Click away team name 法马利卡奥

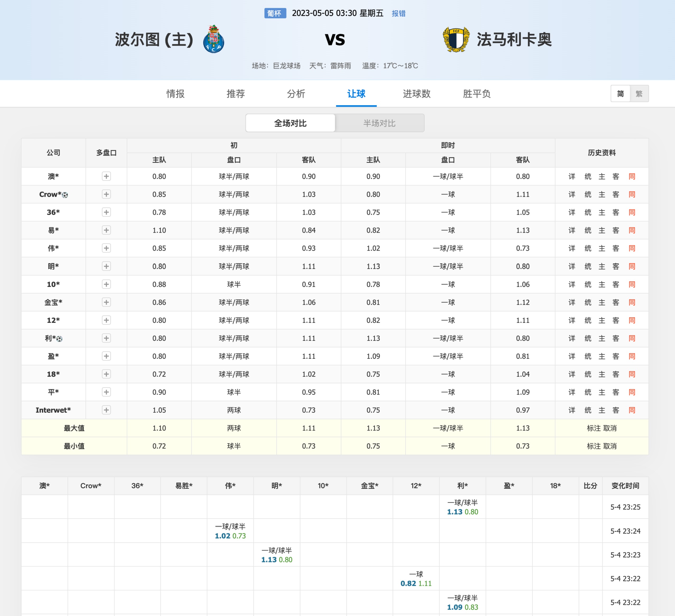click(x=514, y=39)
